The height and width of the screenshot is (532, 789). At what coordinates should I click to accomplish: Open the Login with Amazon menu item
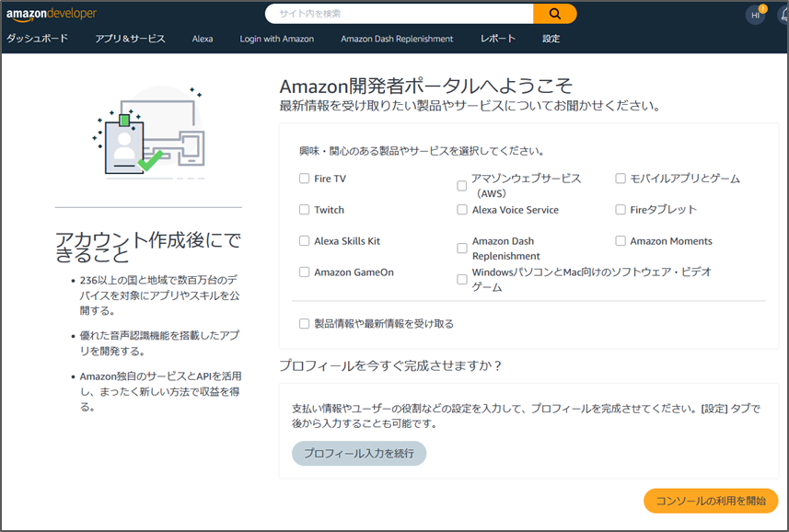click(277, 39)
